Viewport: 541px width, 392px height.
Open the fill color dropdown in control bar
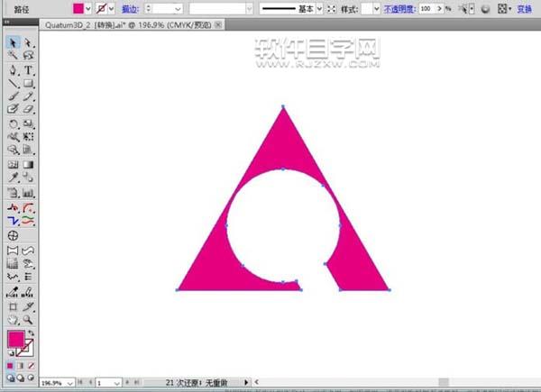(88, 9)
